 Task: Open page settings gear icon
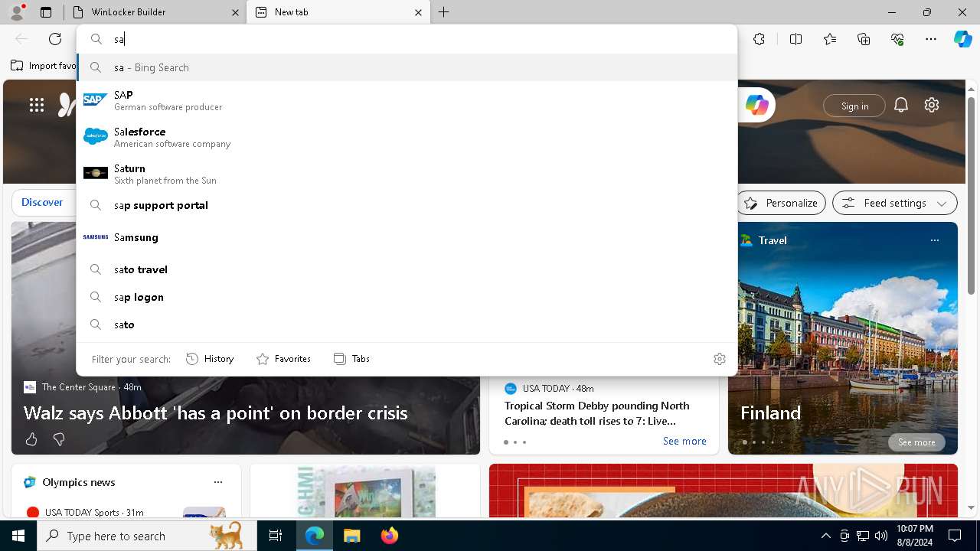coord(932,105)
